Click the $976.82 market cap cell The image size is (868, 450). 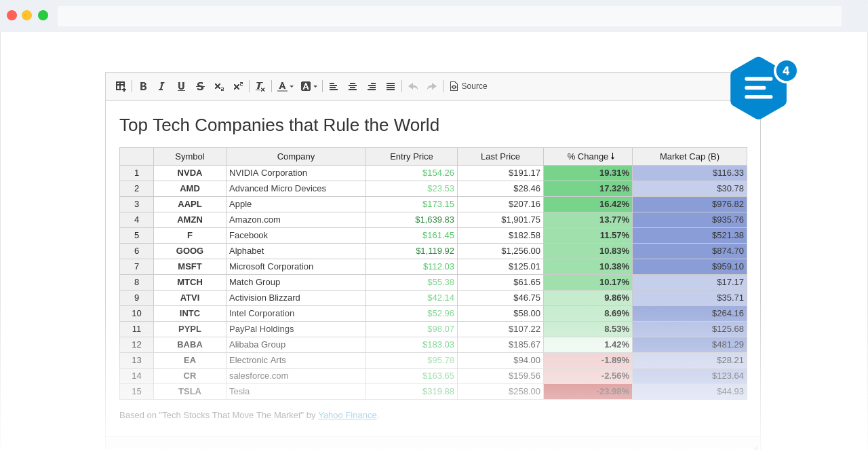click(x=690, y=204)
